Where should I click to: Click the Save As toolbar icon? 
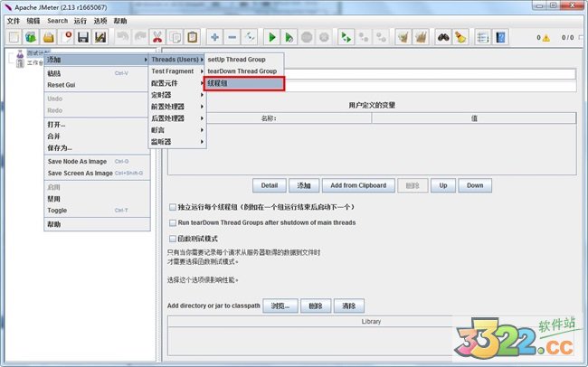tap(100, 37)
